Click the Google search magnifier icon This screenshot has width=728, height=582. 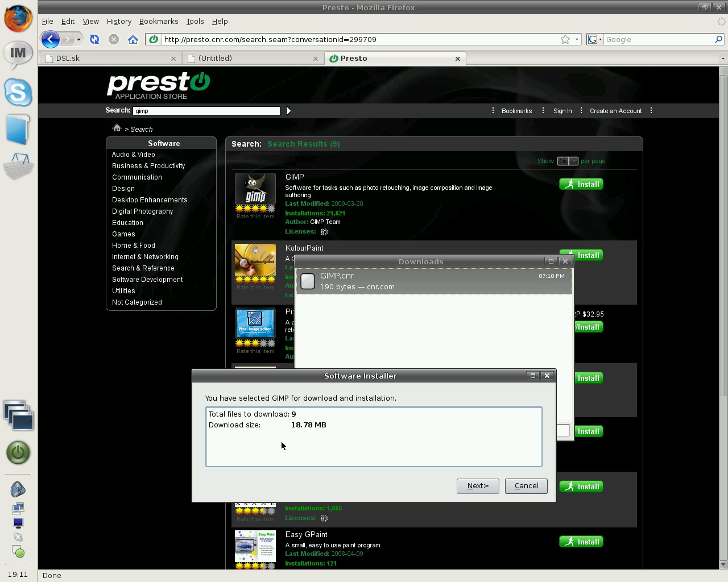pyautogui.click(x=718, y=39)
